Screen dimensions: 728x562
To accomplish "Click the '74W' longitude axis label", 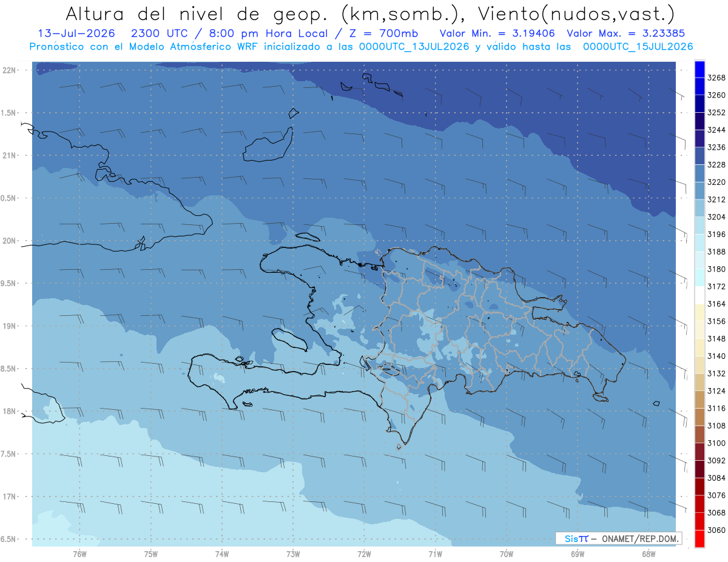I will pos(222,554).
